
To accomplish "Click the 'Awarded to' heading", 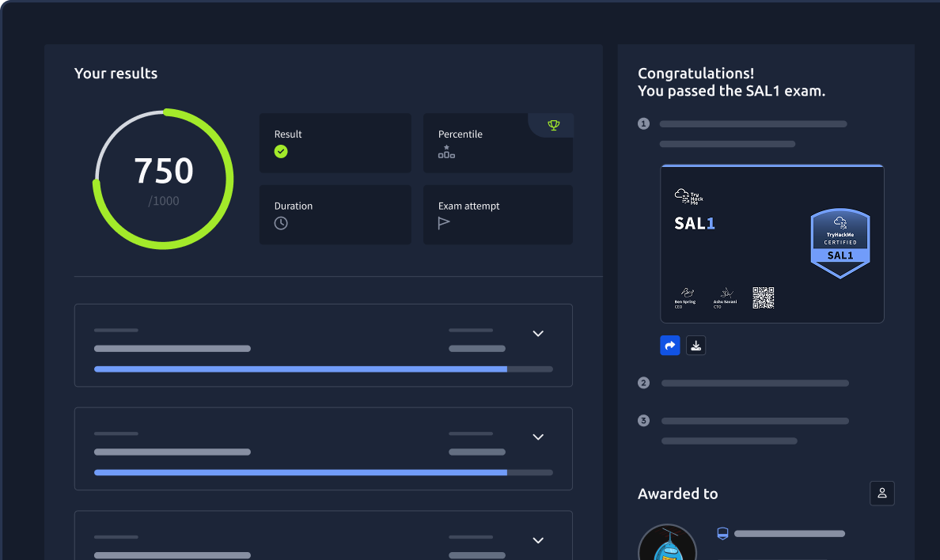I will click(677, 494).
